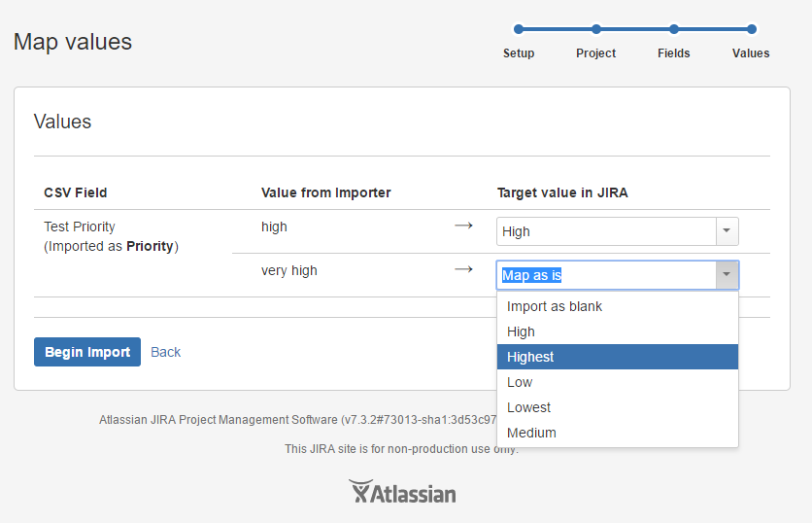Click the 'Test Priority' CSV field text
Viewport: 812px width, 523px height.
click(80, 227)
